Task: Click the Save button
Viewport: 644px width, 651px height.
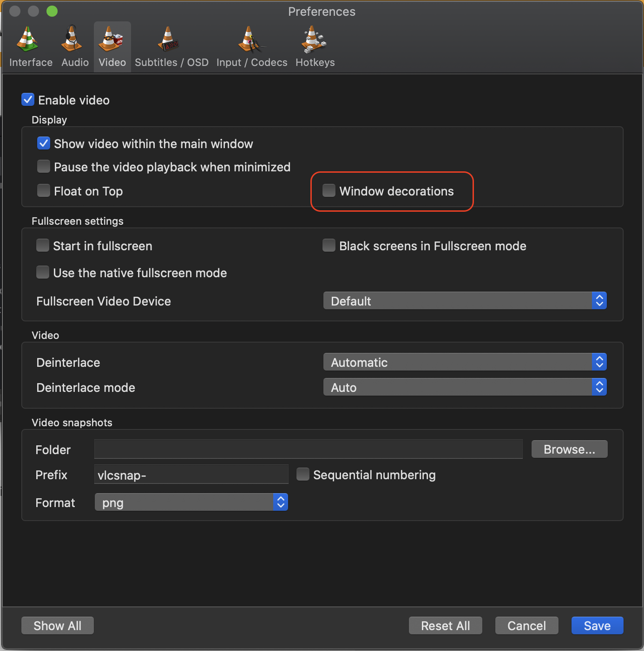Action: (x=597, y=625)
